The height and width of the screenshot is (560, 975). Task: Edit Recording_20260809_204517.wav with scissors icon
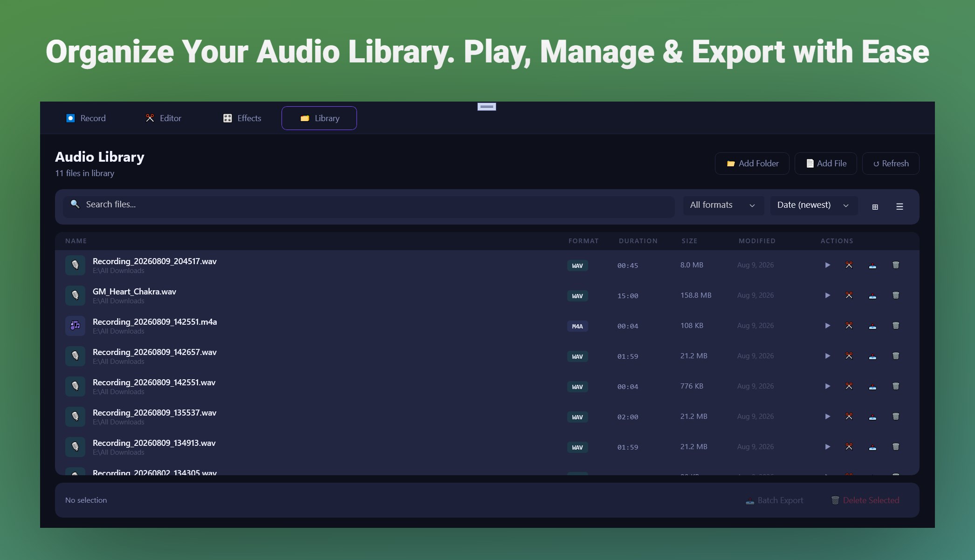849,265
